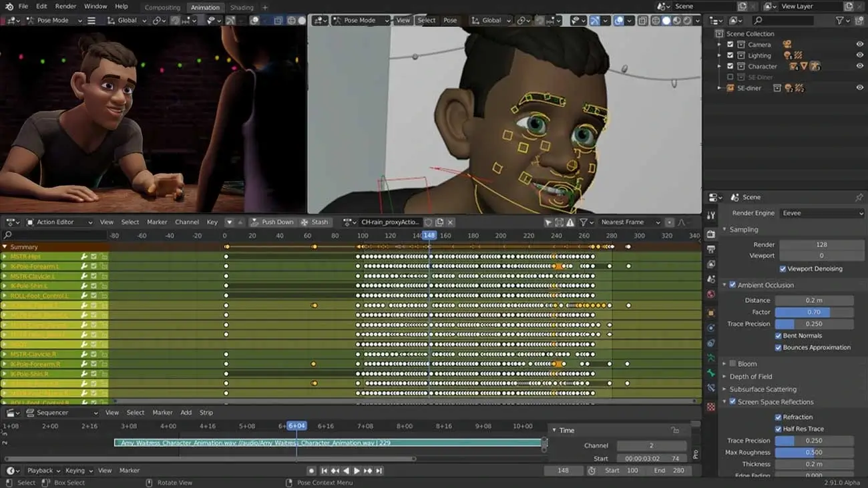Open the Pose Mode dropdown in the viewport
Image resolution: width=868 pixels, height=488 pixels.
[361, 20]
